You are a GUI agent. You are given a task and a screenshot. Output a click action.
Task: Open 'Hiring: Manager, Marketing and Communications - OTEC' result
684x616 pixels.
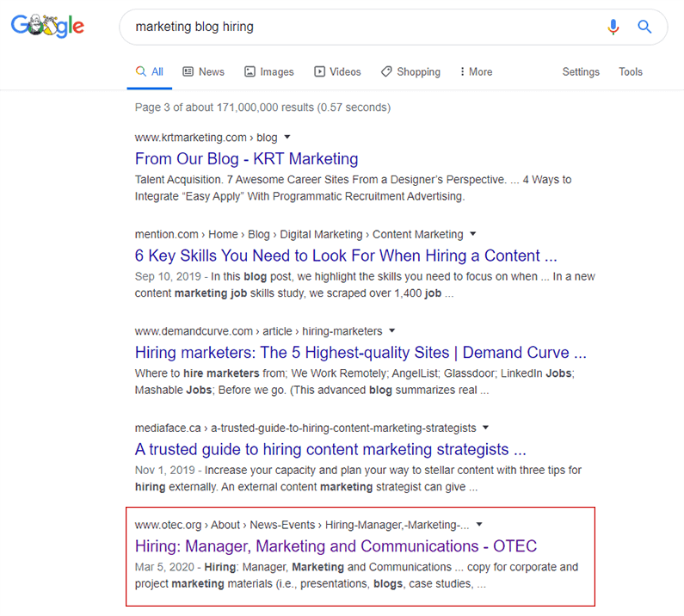[x=336, y=546]
